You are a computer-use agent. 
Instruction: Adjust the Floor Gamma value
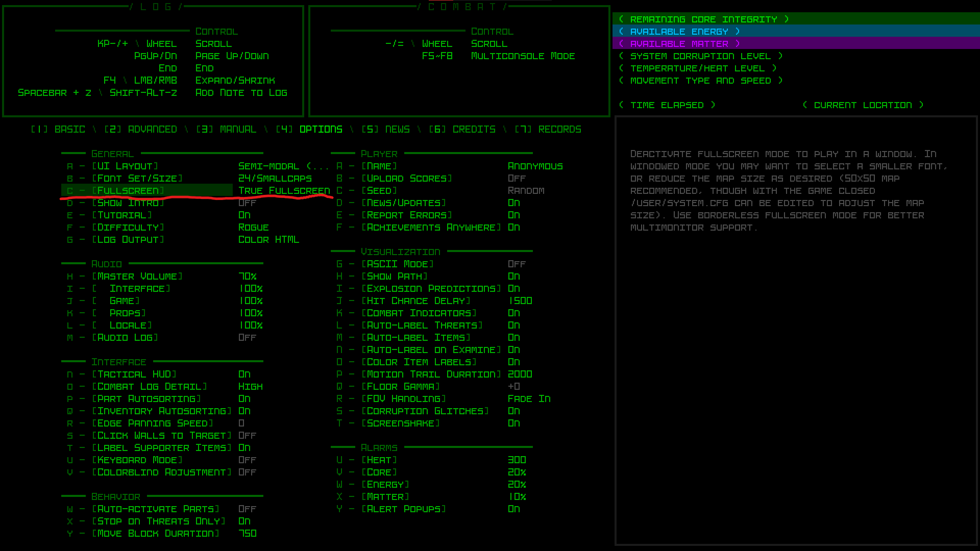tap(400, 387)
